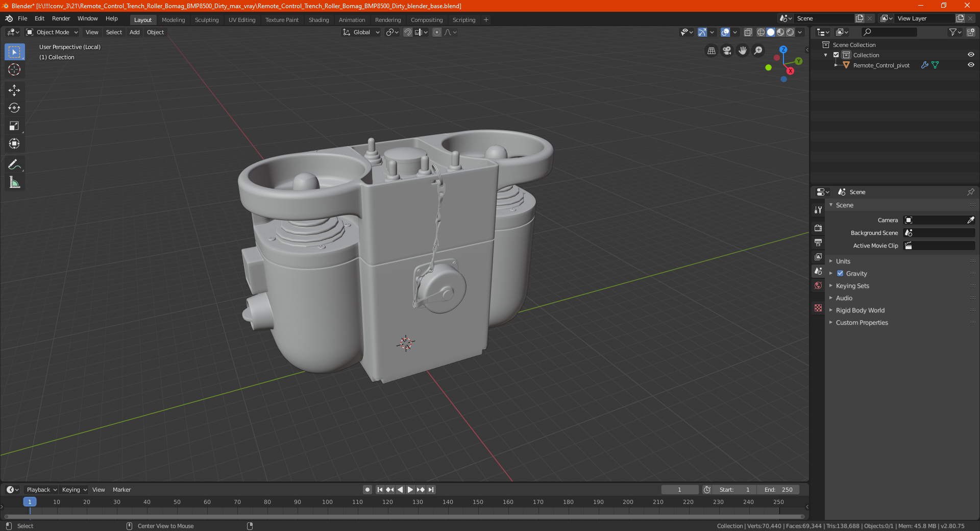Open the Marker menu in timeline

121,490
